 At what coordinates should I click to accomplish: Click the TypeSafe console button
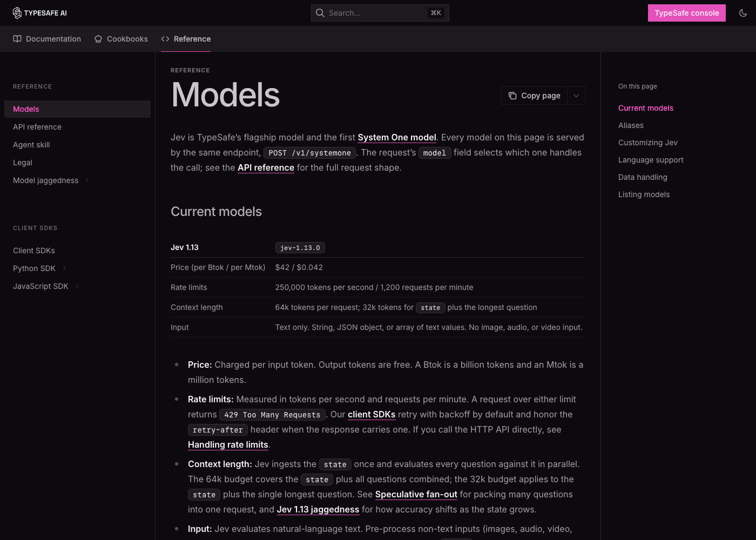pyautogui.click(x=687, y=13)
